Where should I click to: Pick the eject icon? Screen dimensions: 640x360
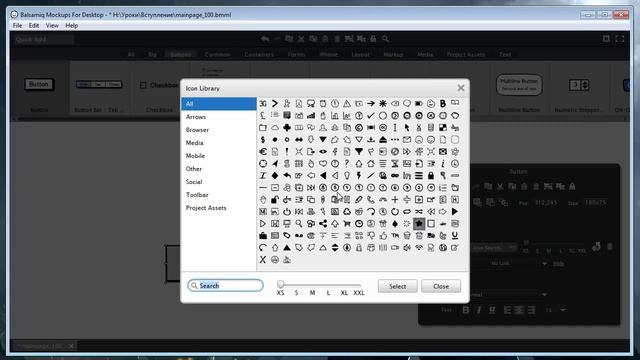[382, 140]
